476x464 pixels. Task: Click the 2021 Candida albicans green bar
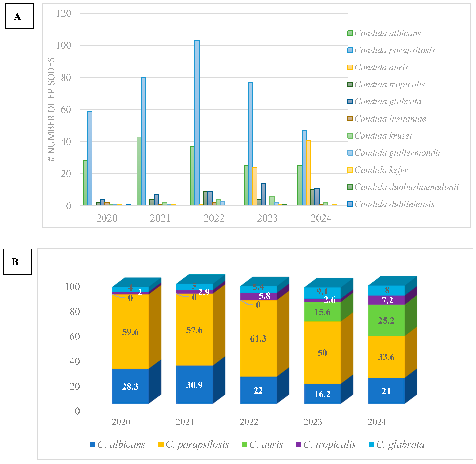pyautogui.click(x=139, y=171)
